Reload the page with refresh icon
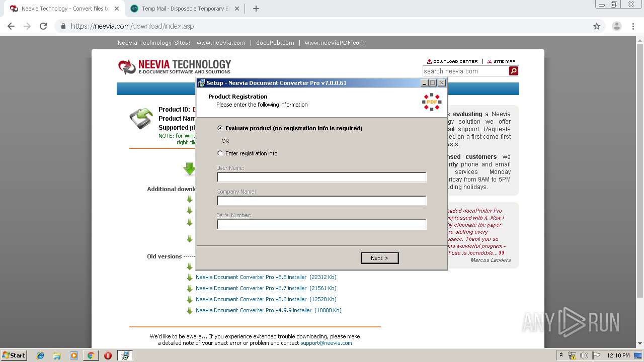Viewport: 644px width, 362px height. tap(43, 26)
